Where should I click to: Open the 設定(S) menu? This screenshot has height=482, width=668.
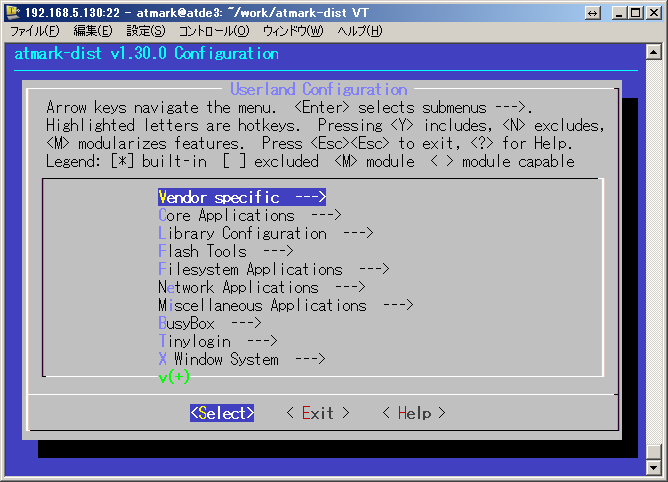click(145, 31)
